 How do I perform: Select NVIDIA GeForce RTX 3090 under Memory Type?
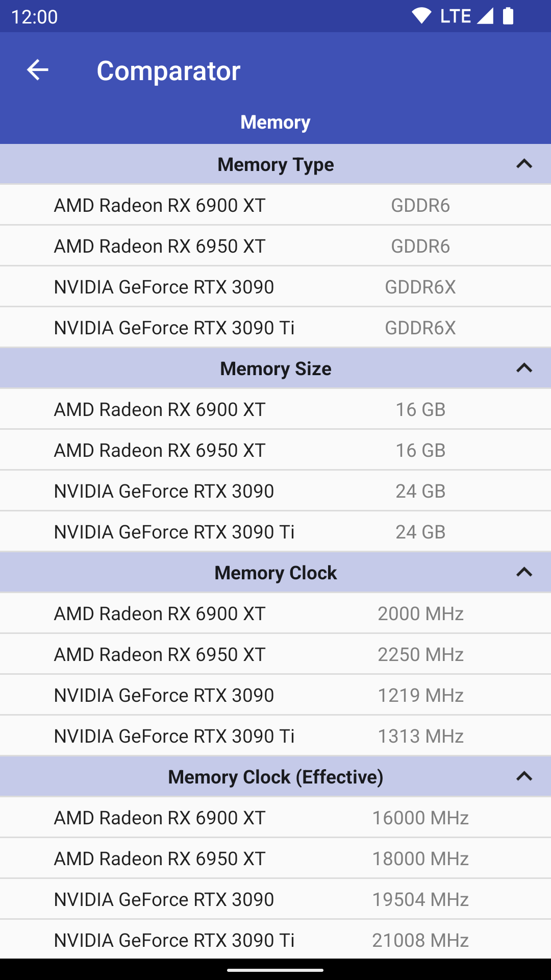(x=164, y=287)
